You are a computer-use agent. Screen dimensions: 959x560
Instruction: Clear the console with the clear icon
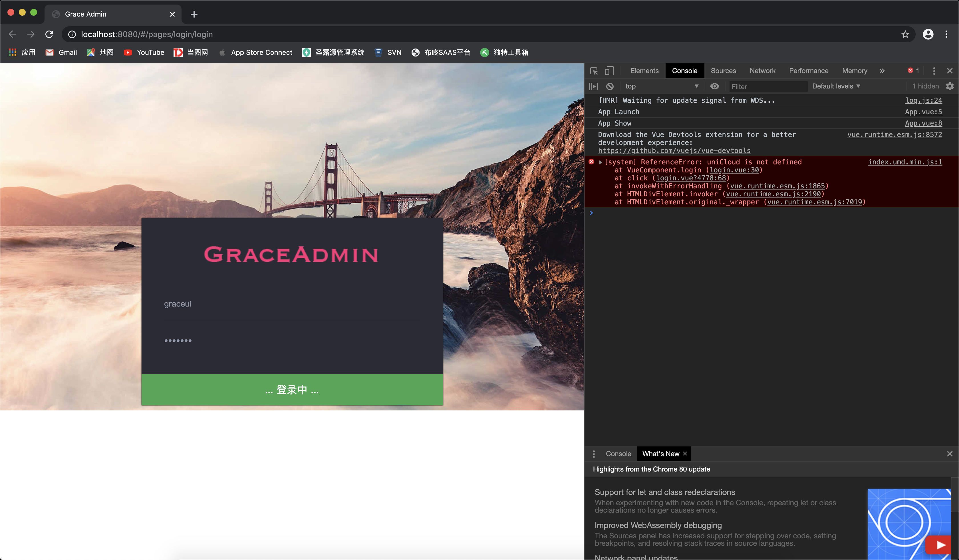tap(610, 86)
